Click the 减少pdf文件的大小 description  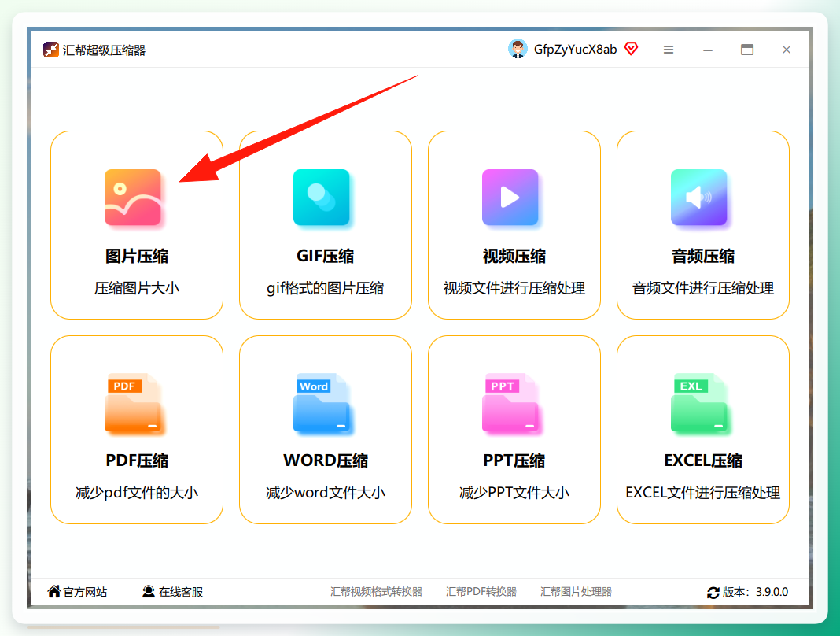pyautogui.click(x=137, y=493)
